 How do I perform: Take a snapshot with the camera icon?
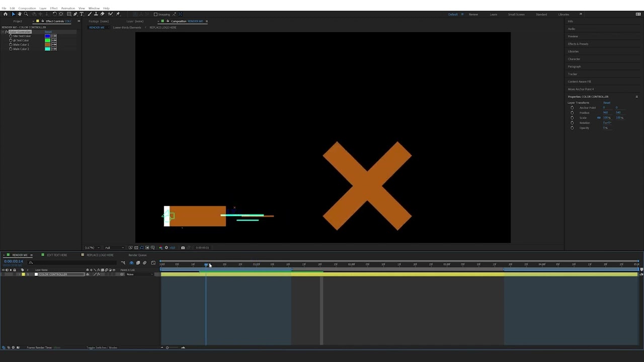(x=183, y=247)
